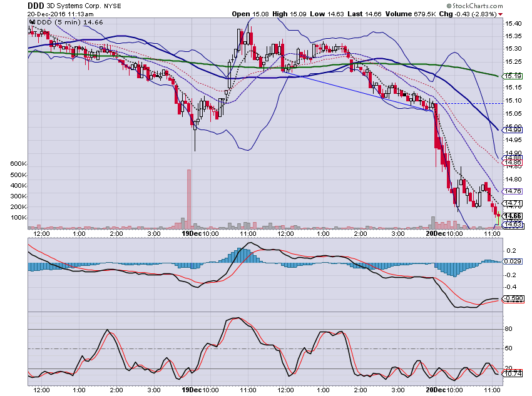Click the tallest volume spike bar
Image resolution: width=532 pixels, height=396 pixels.
(189, 199)
